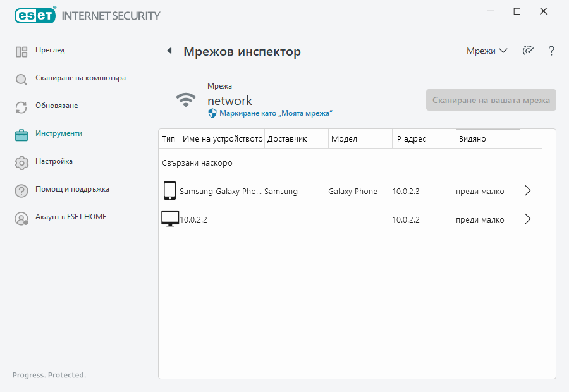Open the Мрежи dropdown menu

point(486,51)
